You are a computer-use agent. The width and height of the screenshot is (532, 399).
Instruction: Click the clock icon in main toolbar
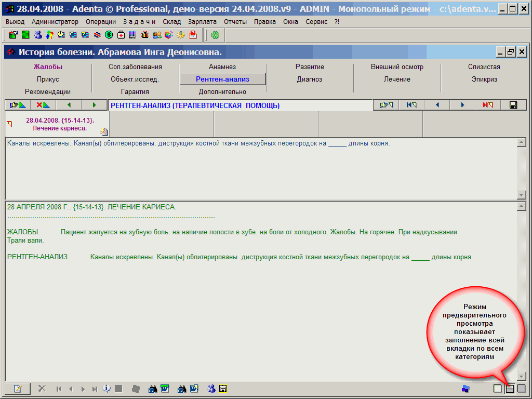click(61, 35)
